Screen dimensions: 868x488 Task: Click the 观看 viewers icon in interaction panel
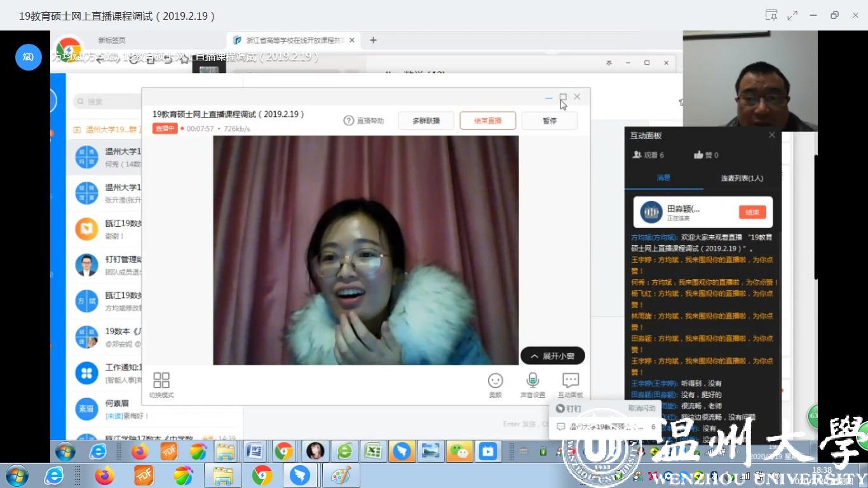(x=637, y=155)
